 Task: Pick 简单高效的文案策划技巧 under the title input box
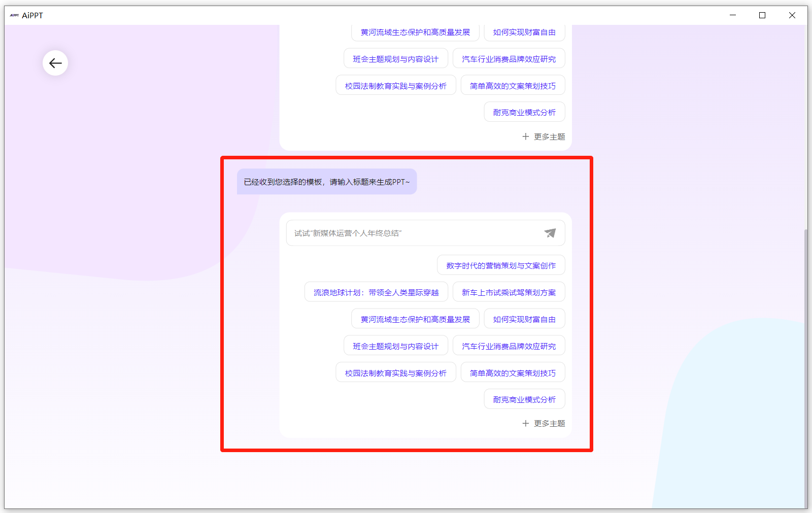(513, 373)
